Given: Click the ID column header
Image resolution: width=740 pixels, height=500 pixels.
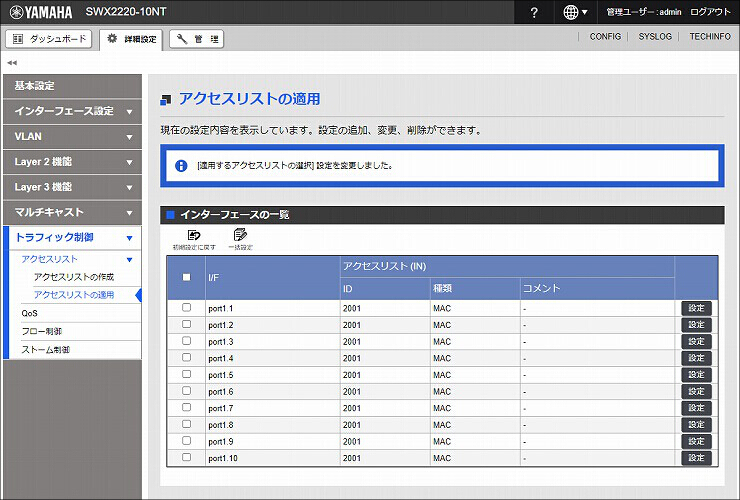Looking at the screenshot, I should click(x=385, y=288).
